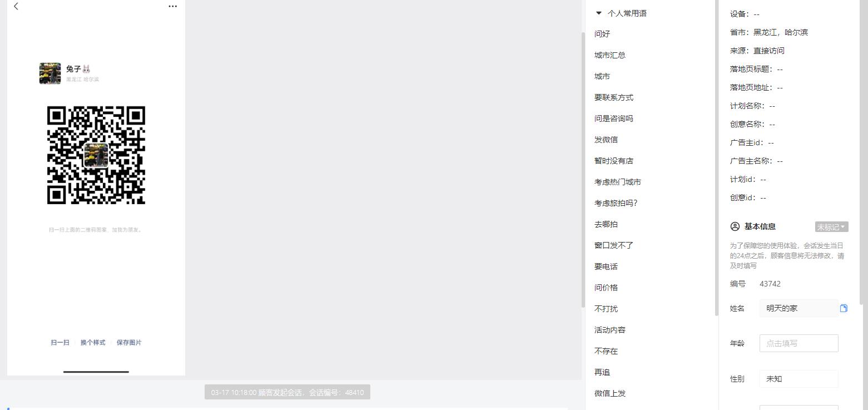Tap 换个样式 link

(x=93, y=343)
